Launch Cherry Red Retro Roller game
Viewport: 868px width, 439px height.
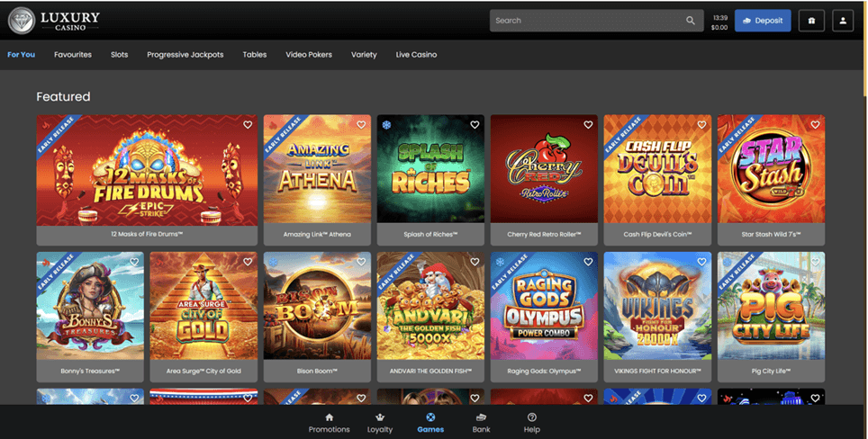[544, 169]
